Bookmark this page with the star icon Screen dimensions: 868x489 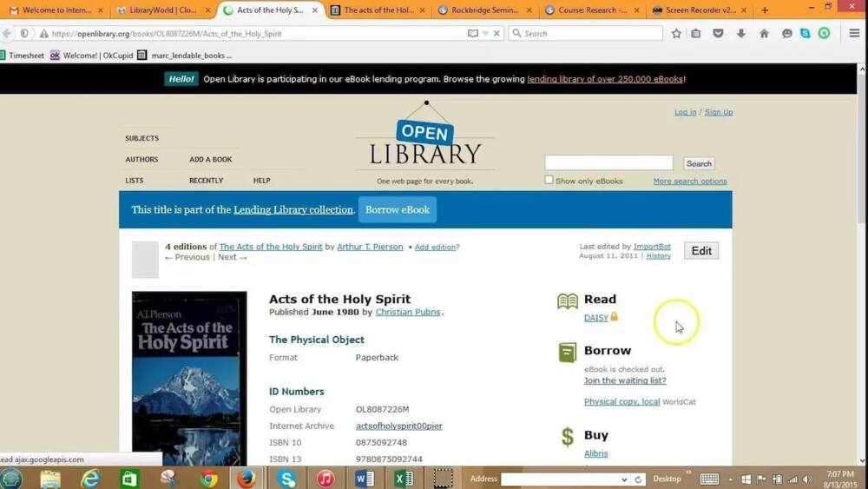click(676, 33)
